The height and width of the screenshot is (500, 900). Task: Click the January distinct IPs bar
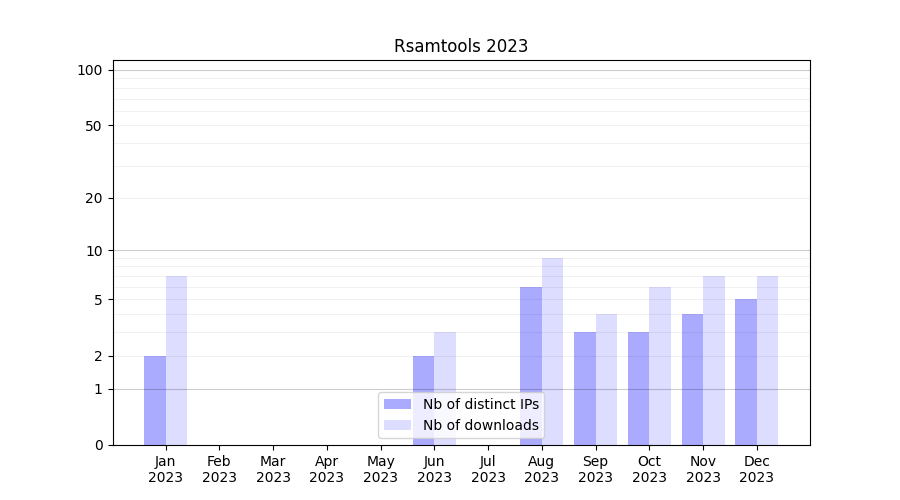[x=155, y=400]
